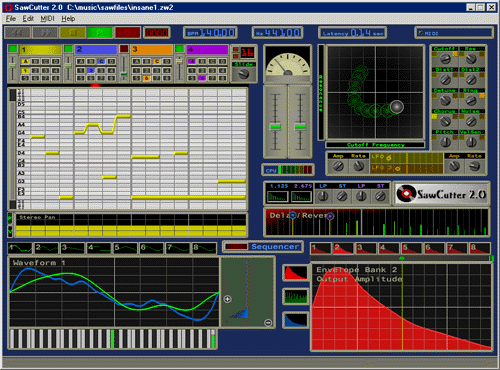Viewport: 500px width, 370px height.
Task: Click the Hz 44100 sample rate display
Action: pos(277,33)
